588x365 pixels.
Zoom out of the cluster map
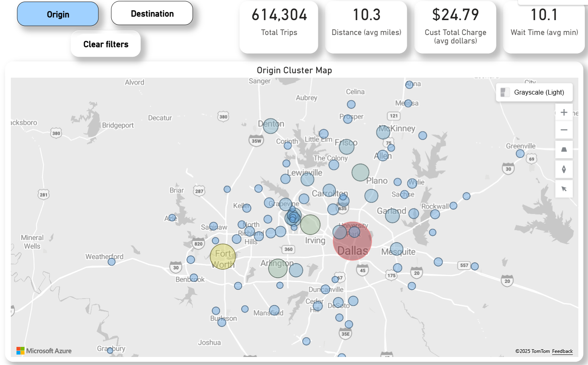pos(564,130)
